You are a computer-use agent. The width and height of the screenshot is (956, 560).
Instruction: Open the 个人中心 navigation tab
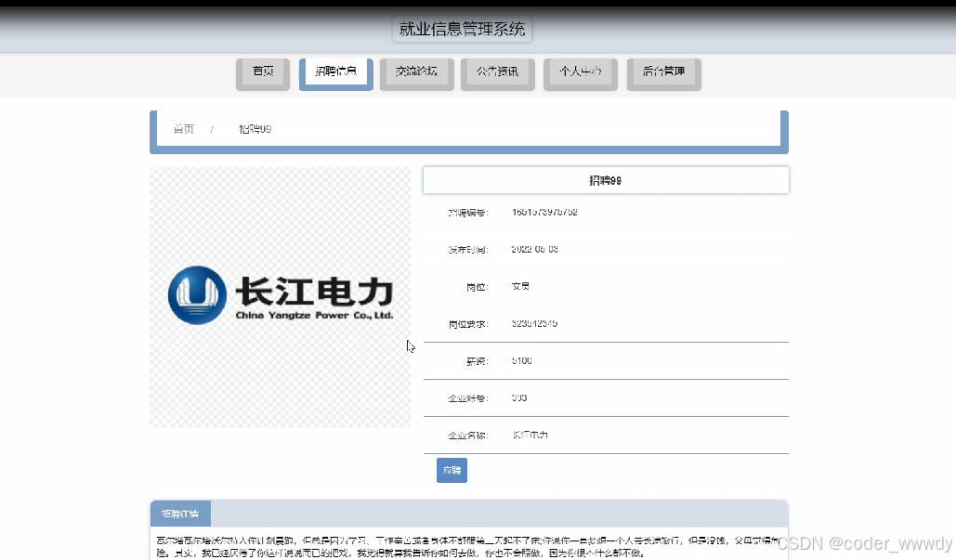[x=581, y=73]
